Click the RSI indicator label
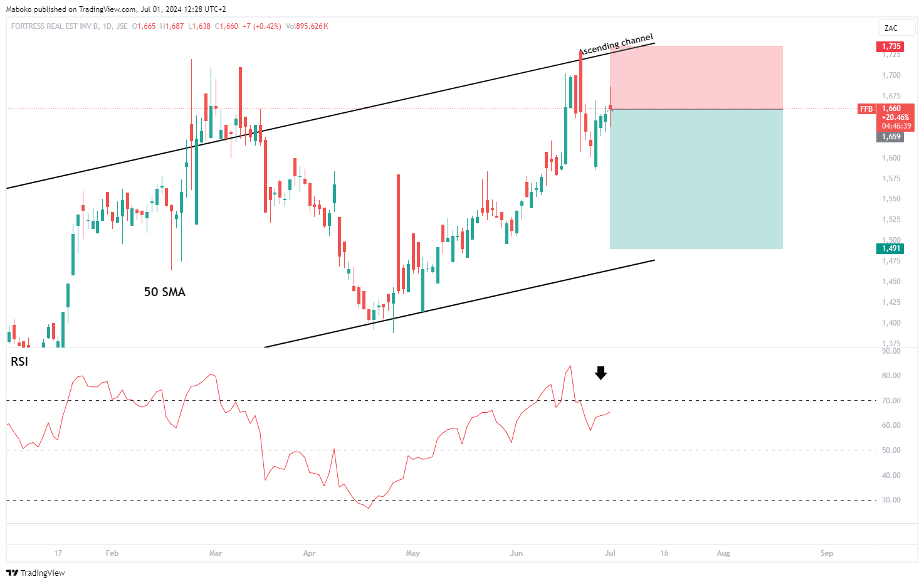This screenshot has height=584, width=924. pos(19,362)
